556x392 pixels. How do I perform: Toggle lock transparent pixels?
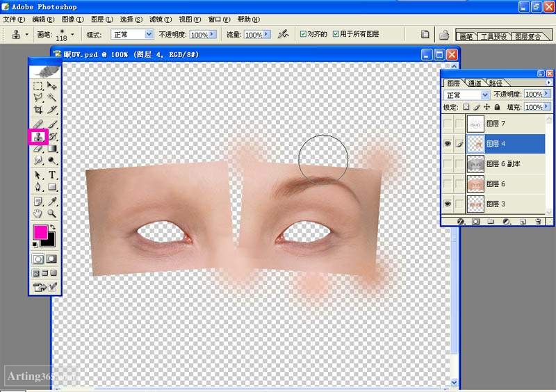(466, 107)
